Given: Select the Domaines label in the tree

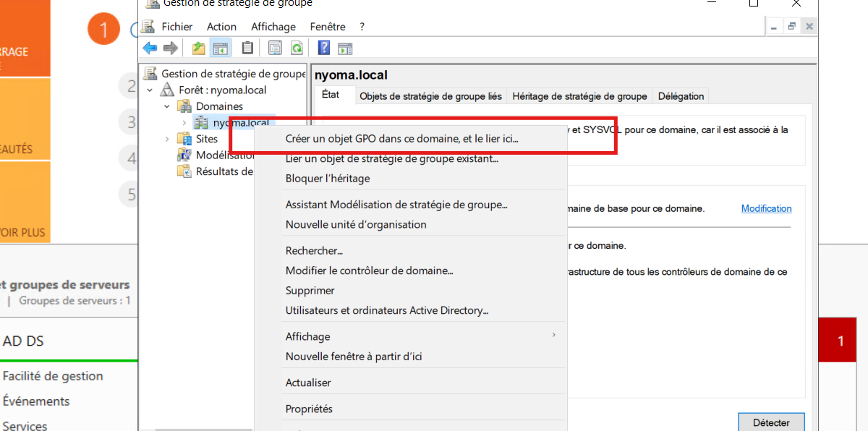Looking at the screenshot, I should click(219, 106).
